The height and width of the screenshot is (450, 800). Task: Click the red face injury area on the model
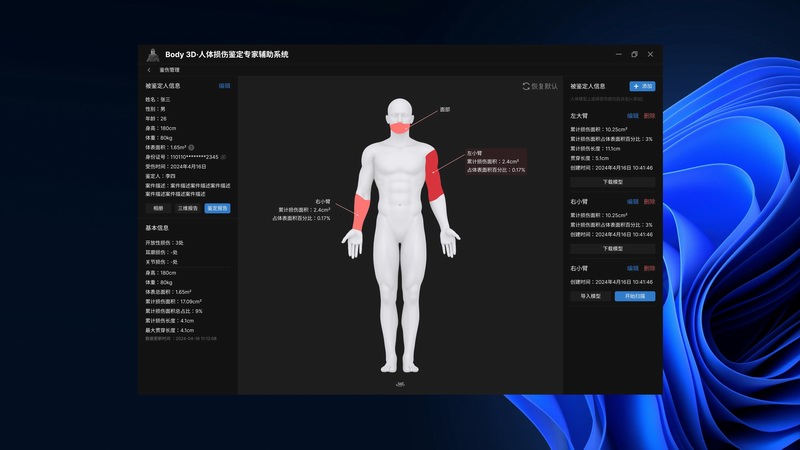coord(400,127)
